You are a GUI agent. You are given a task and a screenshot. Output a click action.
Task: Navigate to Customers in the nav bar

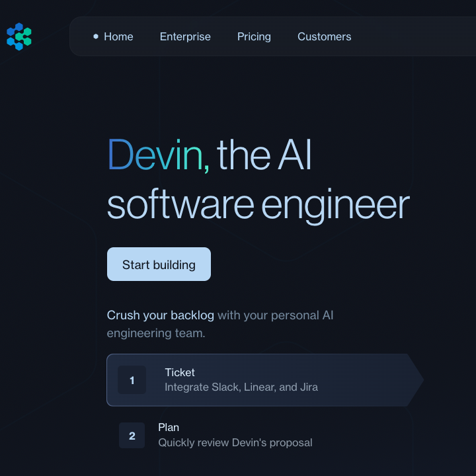point(324,37)
